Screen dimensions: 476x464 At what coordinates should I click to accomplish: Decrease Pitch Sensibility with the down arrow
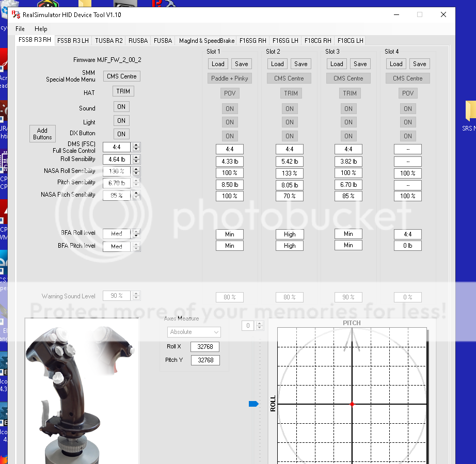point(136,185)
